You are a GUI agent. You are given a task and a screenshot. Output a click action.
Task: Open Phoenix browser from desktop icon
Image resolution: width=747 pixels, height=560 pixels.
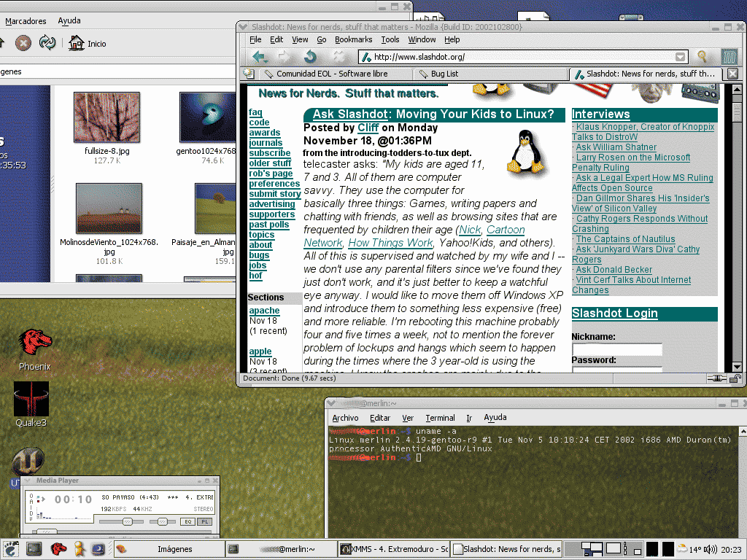[x=35, y=341]
